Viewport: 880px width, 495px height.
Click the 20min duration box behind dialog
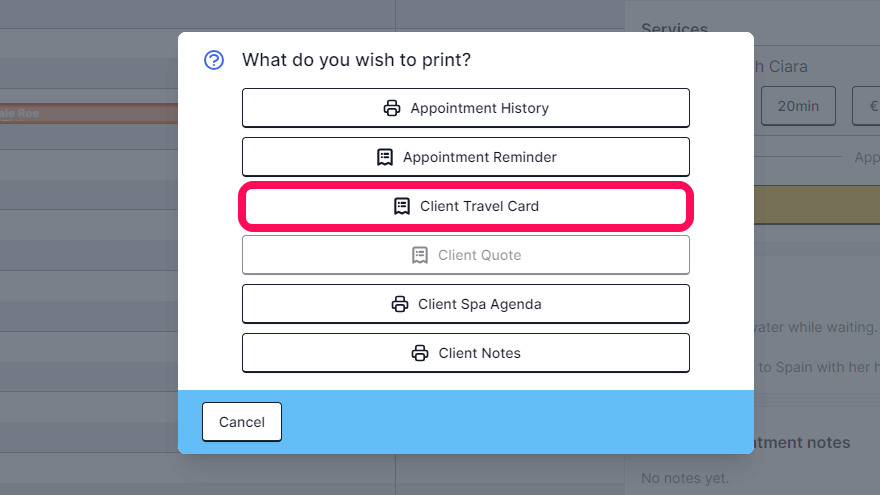(x=798, y=106)
